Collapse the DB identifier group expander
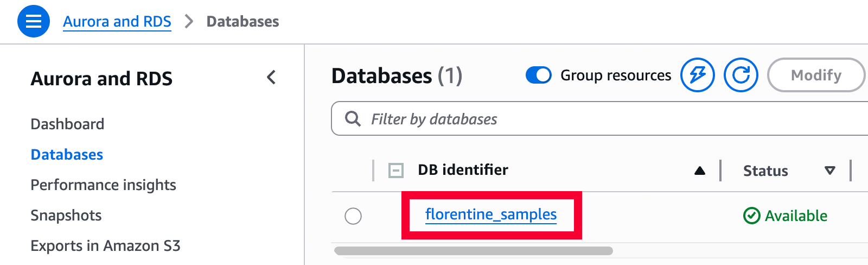868x265 pixels. click(x=396, y=171)
